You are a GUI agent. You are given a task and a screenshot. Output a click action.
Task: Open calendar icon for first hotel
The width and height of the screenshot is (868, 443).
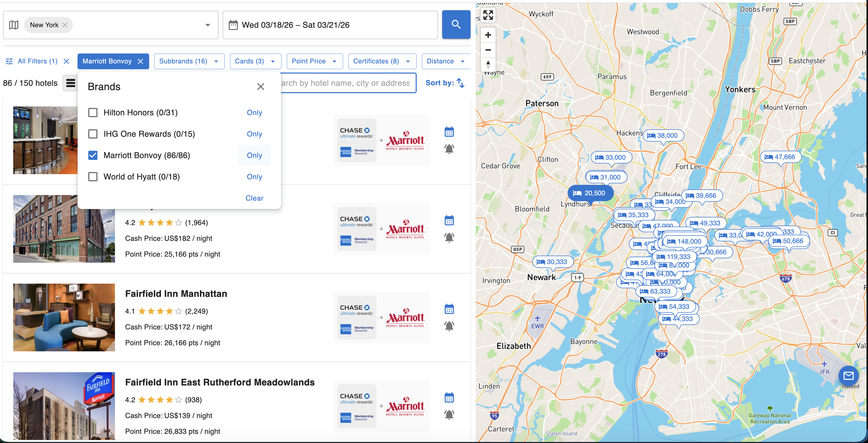(449, 132)
